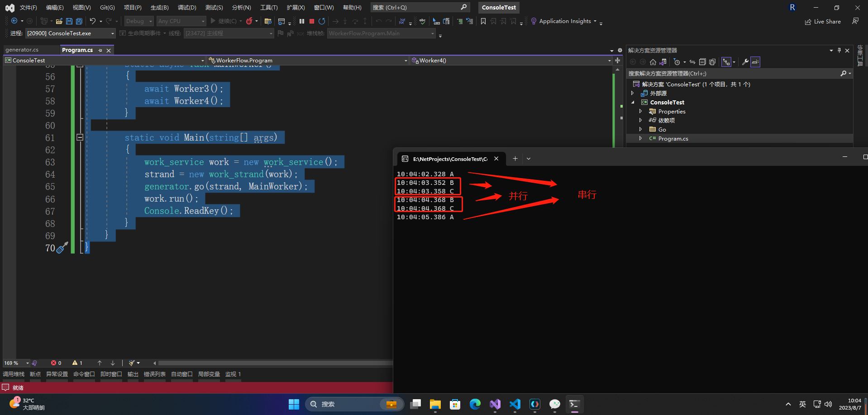Switch to the generator.cs tab
This screenshot has height=415, width=868.
[x=22, y=50]
